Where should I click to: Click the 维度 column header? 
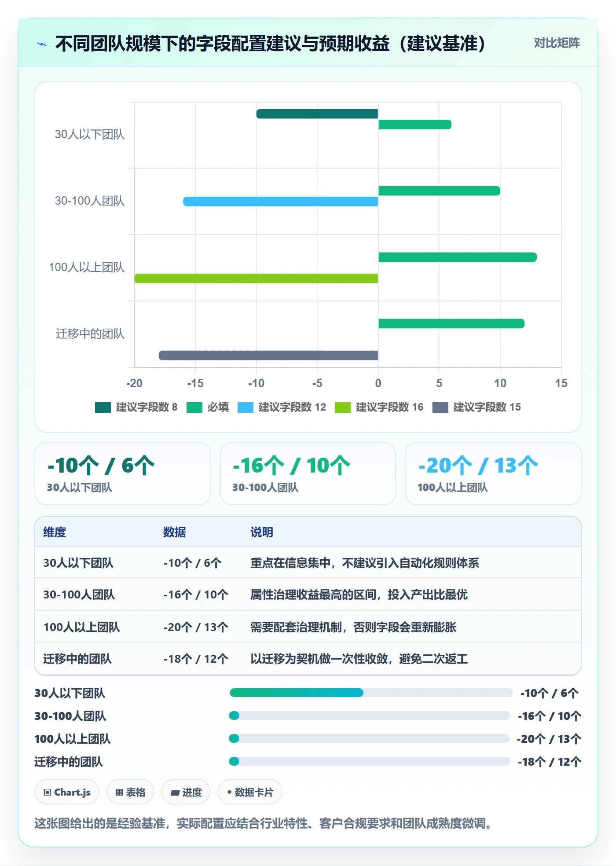55,532
